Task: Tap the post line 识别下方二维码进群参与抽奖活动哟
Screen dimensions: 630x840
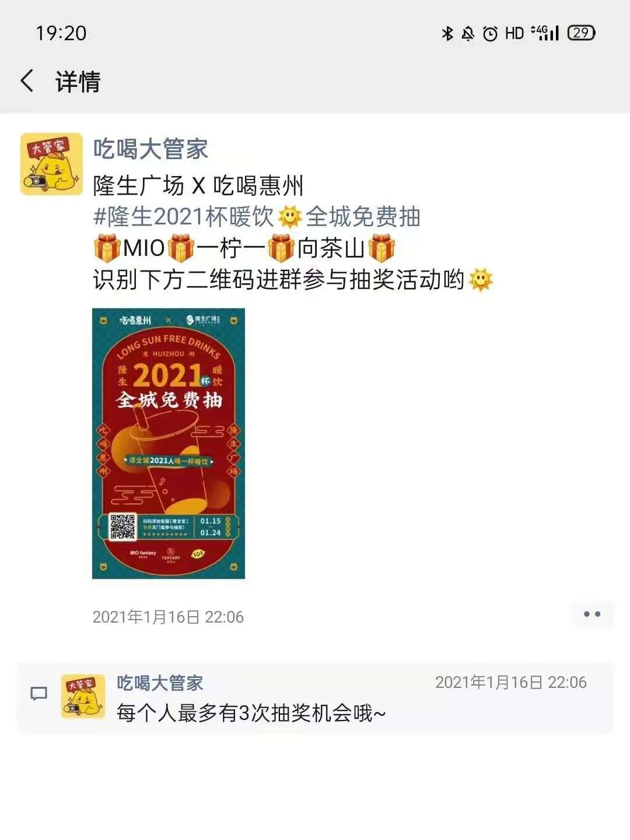Action: pyautogui.click(x=279, y=280)
